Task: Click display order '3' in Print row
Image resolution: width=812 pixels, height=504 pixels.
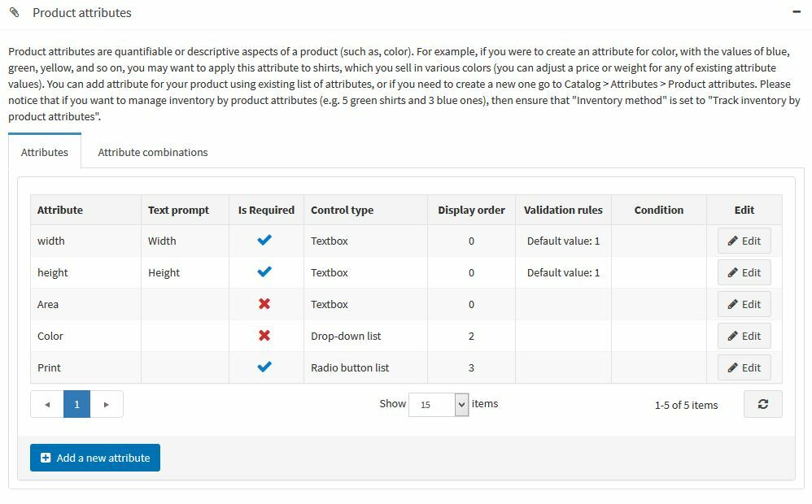Action: pos(471,368)
